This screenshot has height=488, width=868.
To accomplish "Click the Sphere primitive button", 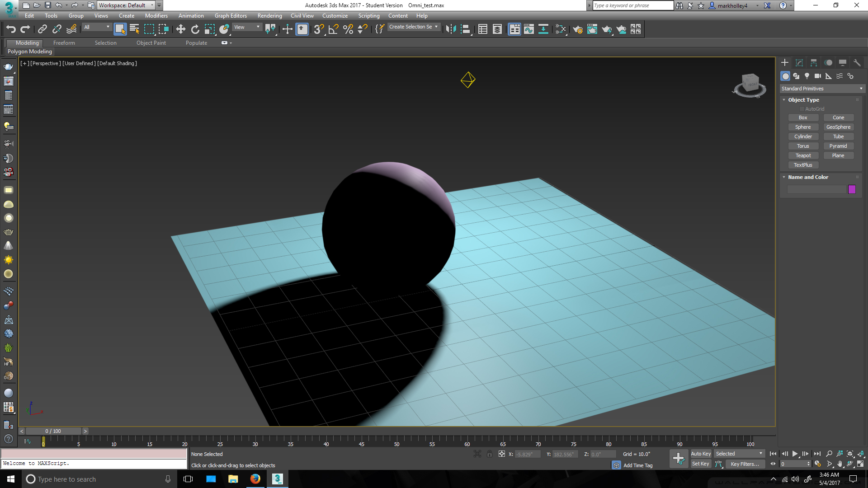I will pyautogui.click(x=802, y=127).
